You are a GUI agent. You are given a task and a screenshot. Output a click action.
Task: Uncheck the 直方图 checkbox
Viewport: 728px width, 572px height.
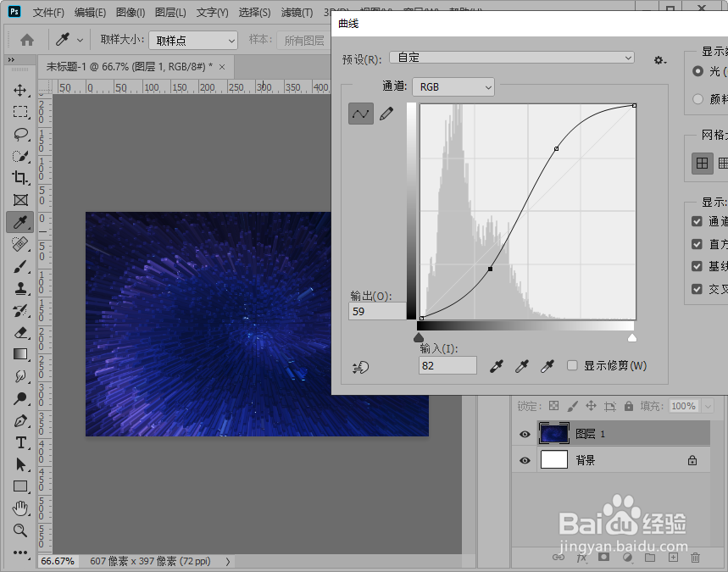[x=697, y=244]
